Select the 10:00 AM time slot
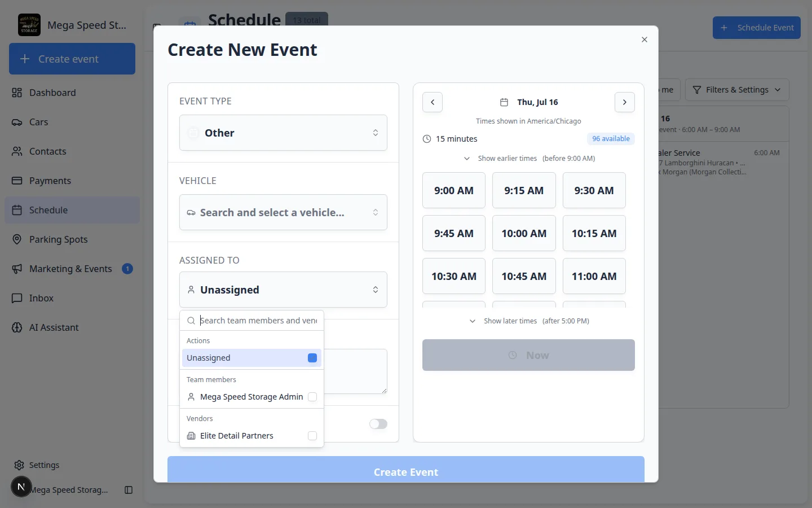The width and height of the screenshot is (812, 508). (524, 233)
